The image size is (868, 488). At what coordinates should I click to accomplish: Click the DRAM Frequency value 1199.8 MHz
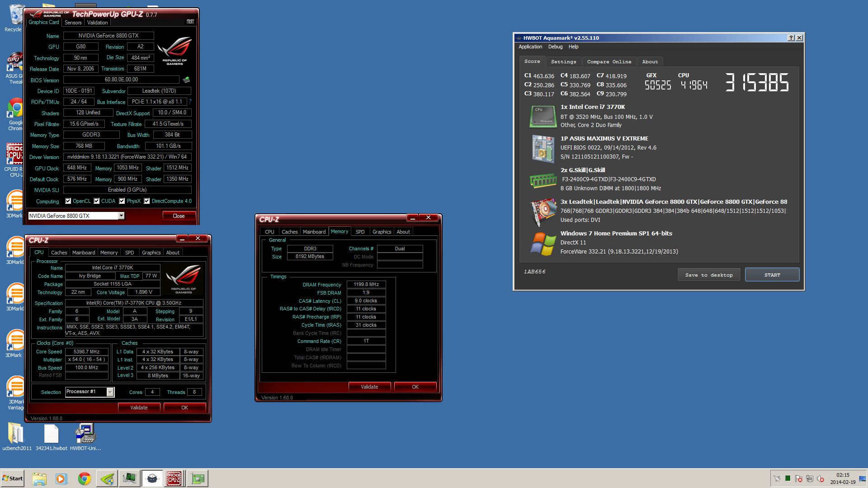366,285
